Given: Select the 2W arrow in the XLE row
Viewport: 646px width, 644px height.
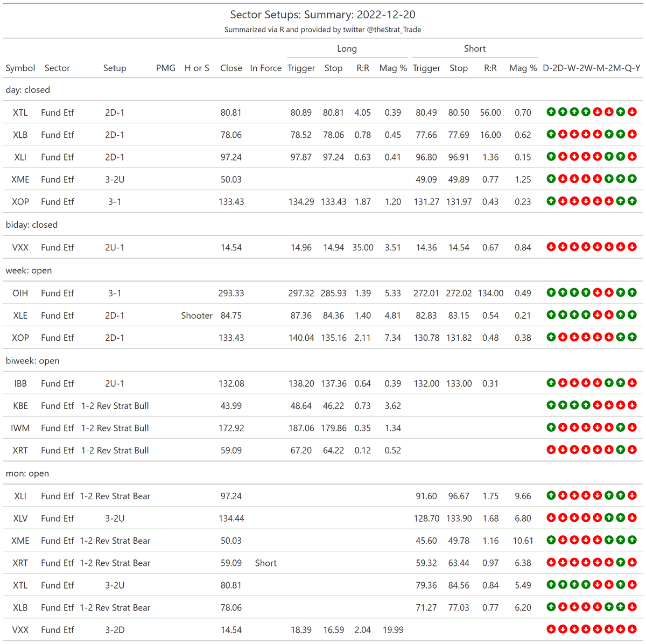Looking at the screenshot, I should tap(586, 314).
